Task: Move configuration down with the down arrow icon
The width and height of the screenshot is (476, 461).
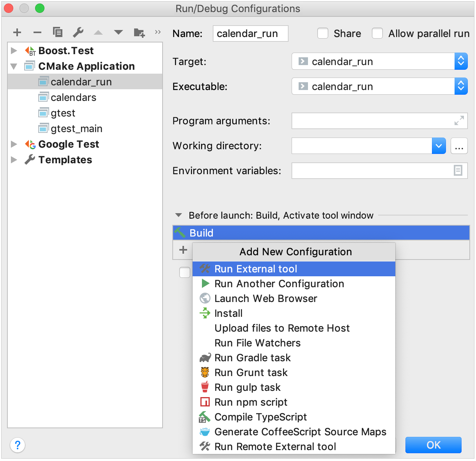Action: [119, 32]
